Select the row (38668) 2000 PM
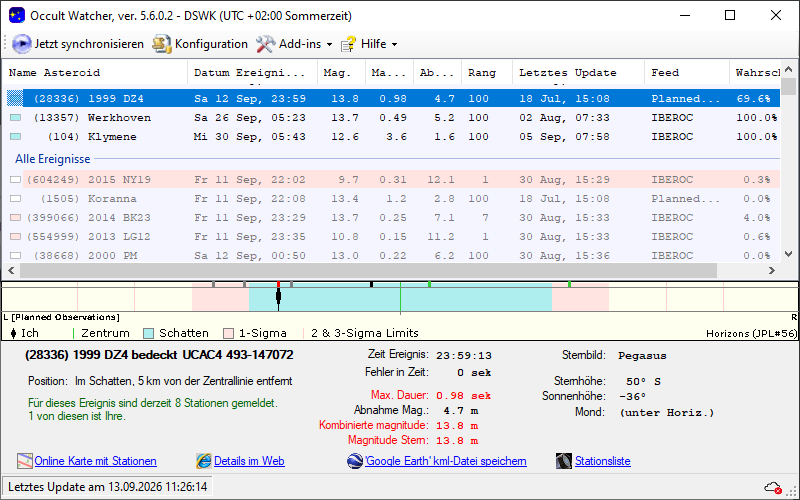Viewport: 800px width, 500px height. (x=392, y=255)
